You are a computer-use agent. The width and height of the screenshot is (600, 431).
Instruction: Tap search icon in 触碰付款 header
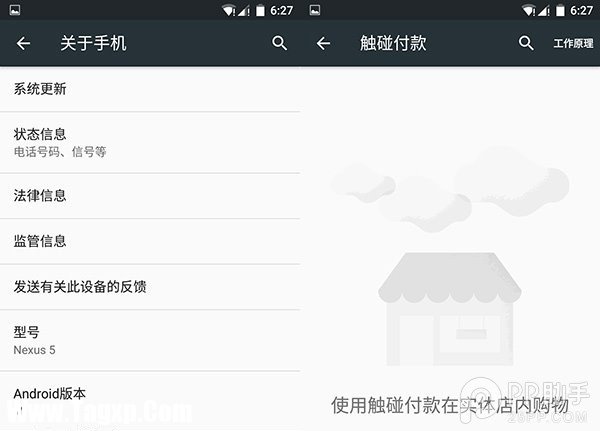pos(526,43)
